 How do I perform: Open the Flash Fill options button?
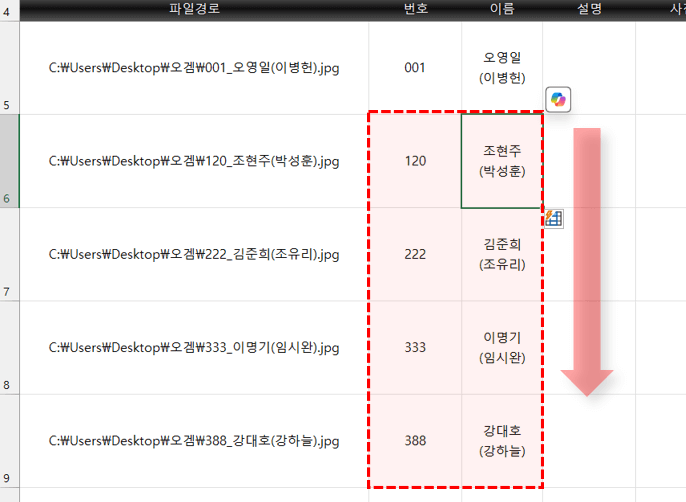pyautogui.click(x=554, y=218)
